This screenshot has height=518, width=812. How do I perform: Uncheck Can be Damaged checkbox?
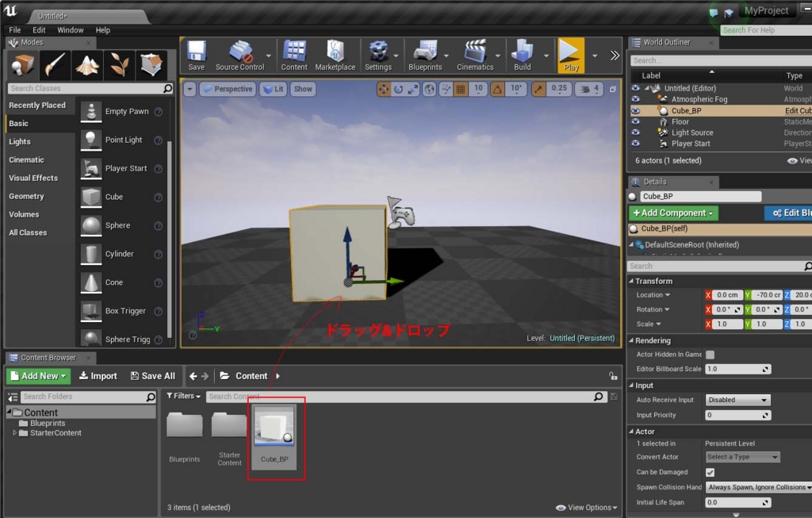[710, 472]
